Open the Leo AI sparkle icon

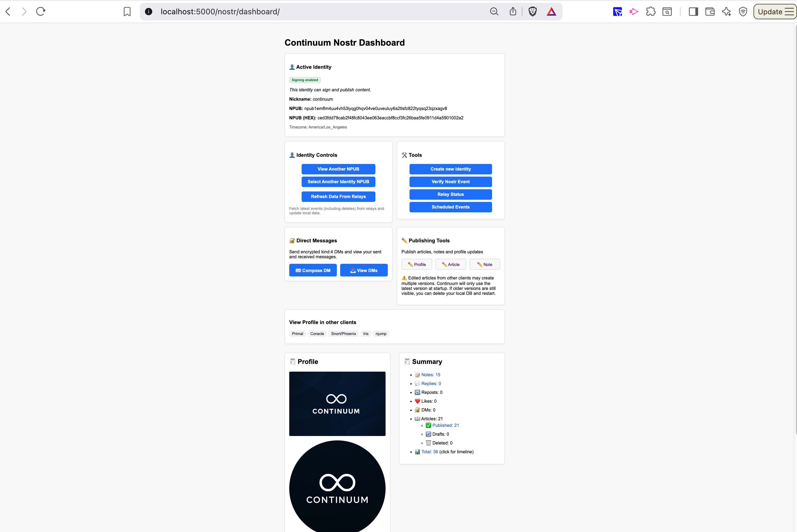coord(726,12)
